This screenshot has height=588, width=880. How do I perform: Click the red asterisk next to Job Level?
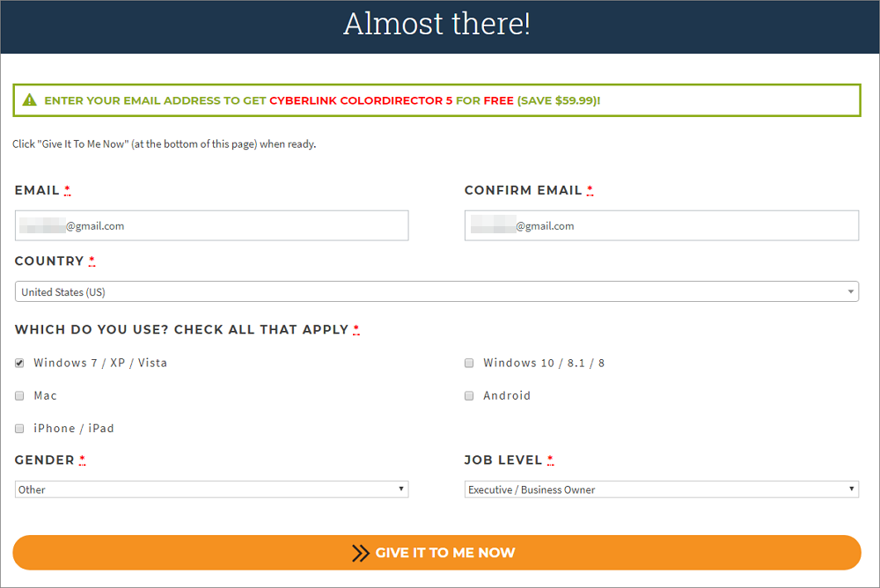(550, 460)
